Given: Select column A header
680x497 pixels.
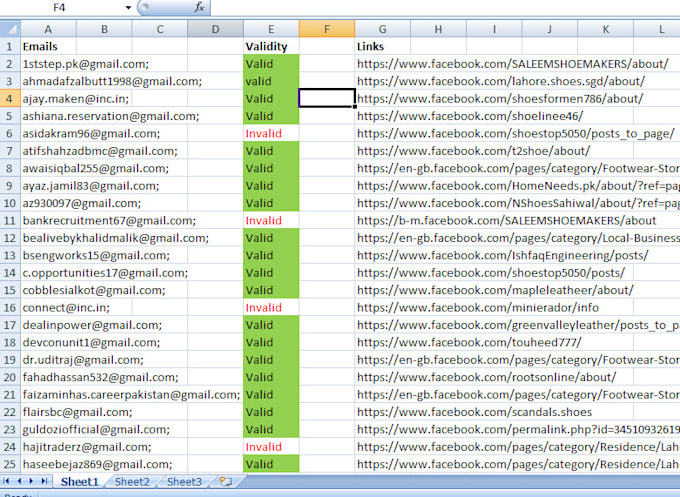Looking at the screenshot, I should pyautogui.click(x=48, y=29).
